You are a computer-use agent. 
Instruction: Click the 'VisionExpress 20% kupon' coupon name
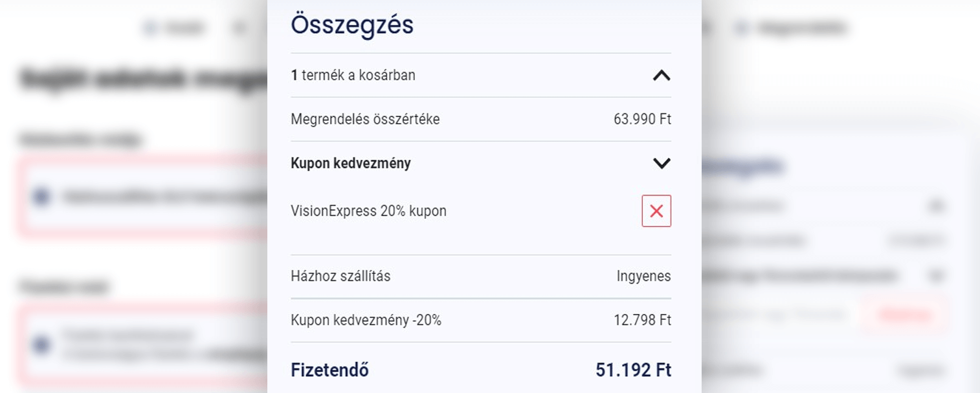pos(368,211)
